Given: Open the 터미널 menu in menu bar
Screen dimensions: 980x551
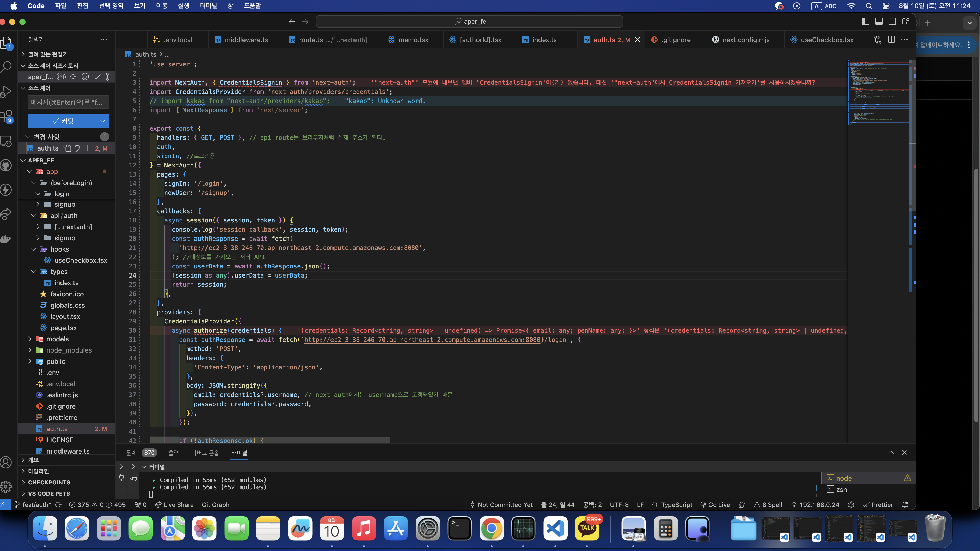Looking at the screenshot, I should click(x=209, y=6).
